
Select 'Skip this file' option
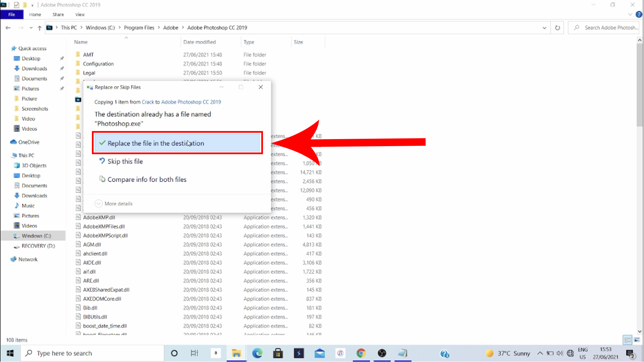[125, 161]
